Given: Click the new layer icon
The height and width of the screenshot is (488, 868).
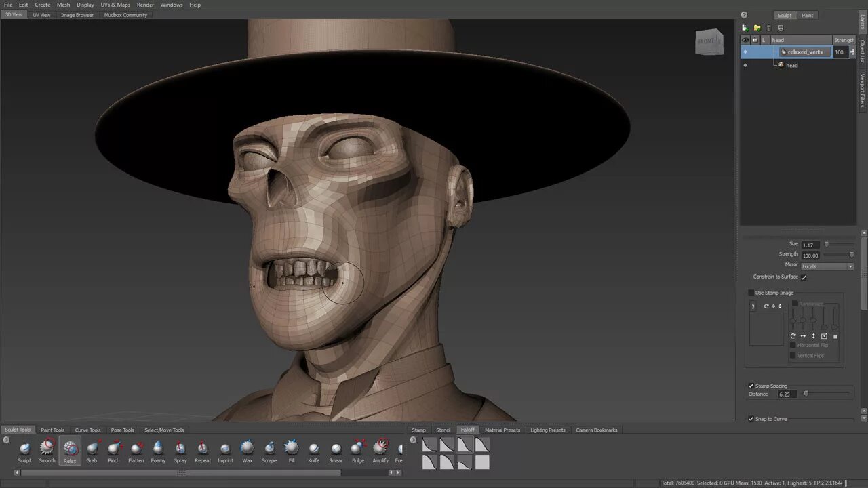Looking at the screenshot, I should 745,28.
